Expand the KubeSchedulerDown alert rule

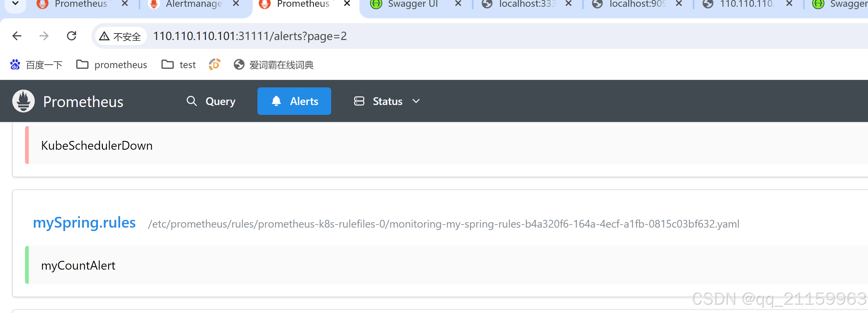pos(447,145)
